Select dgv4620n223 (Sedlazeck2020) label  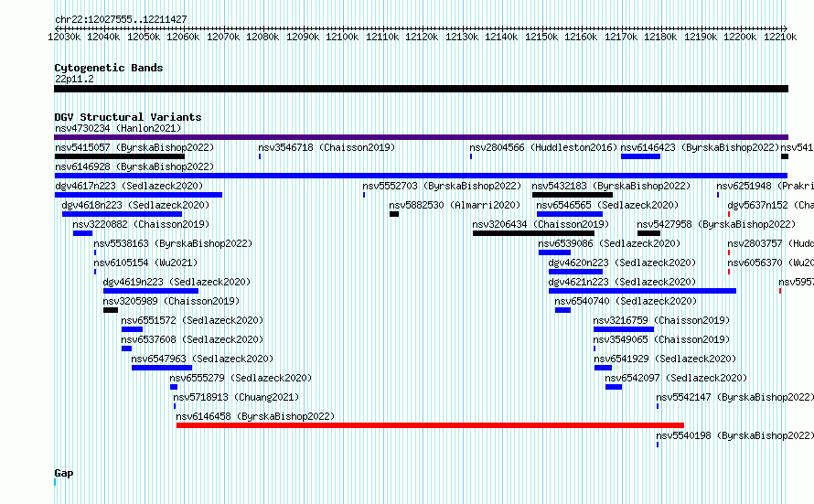[x=622, y=263]
